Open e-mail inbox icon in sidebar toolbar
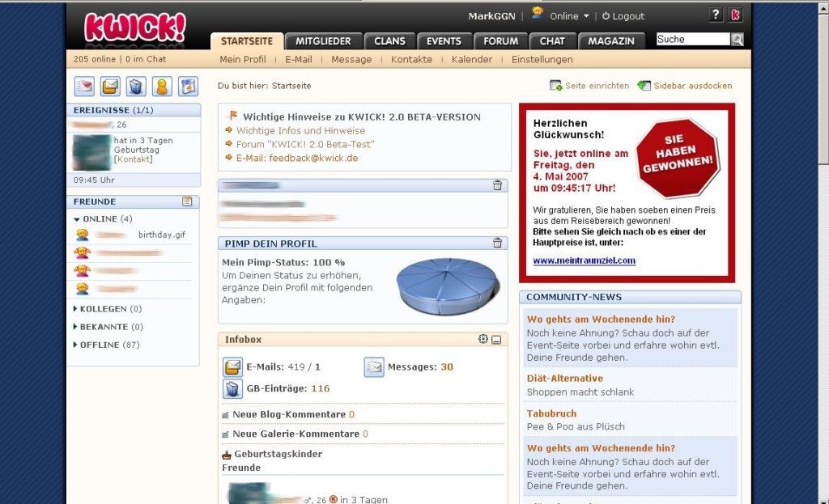 coord(110,86)
